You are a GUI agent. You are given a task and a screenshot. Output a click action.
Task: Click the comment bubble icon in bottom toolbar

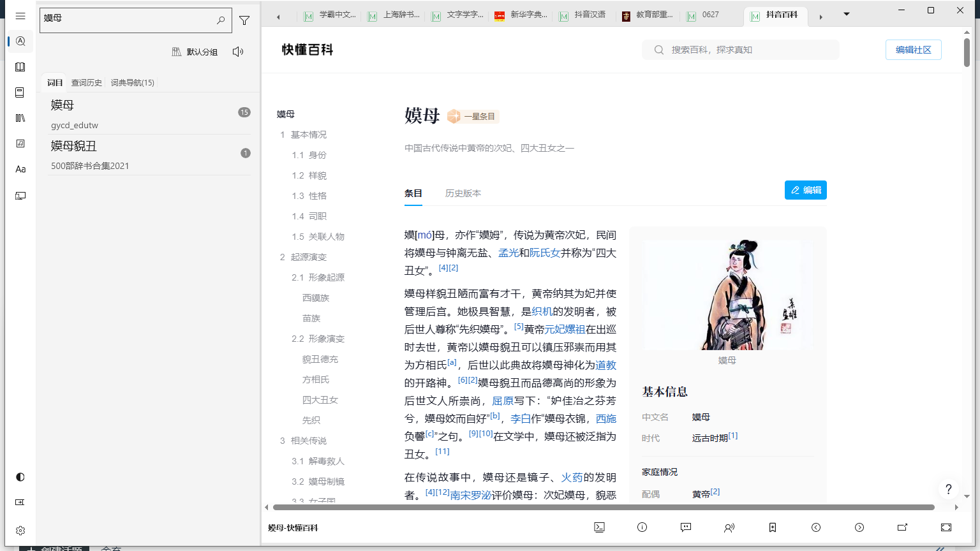685,527
